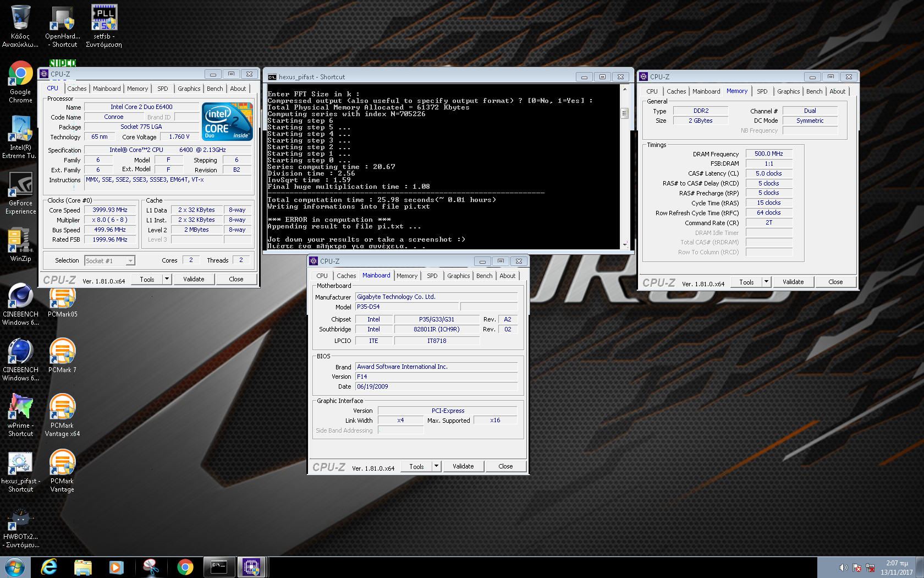The width and height of the screenshot is (924, 578).
Task: Launch the upper CINEBENCH desktop icon
Action: coord(20,304)
